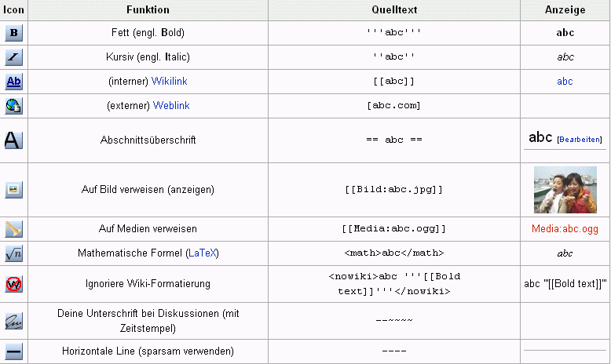This screenshot has width=611, height=364.
Task: Click the '[[Bild:abc.jpg]]' source text
Action: point(393,190)
